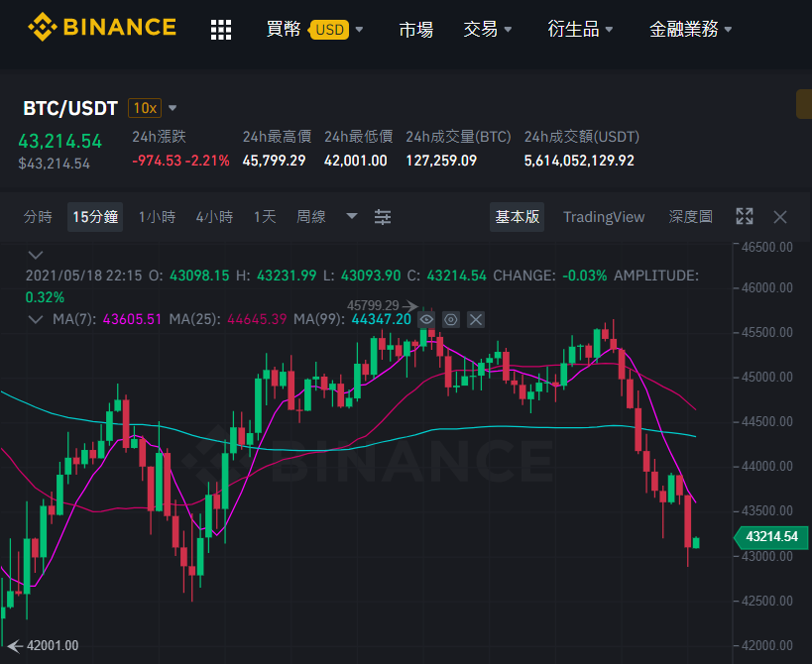Screen dimensions: 812x664
Task: Click the 24h volume 127,259.09 value
Action: [x=441, y=161]
